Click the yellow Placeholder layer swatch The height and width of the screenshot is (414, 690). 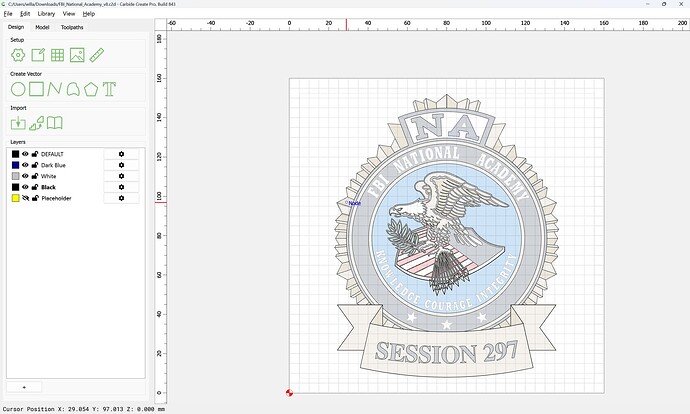[15, 198]
